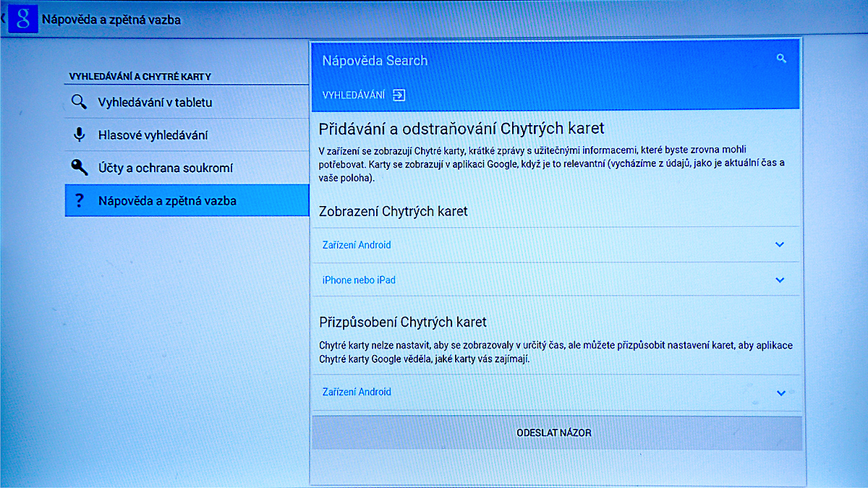Viewport: 868px width, 488px height.
Task: Click the magnifier icon of Vyhledávání v tabletu
Action: pos(80,102)
